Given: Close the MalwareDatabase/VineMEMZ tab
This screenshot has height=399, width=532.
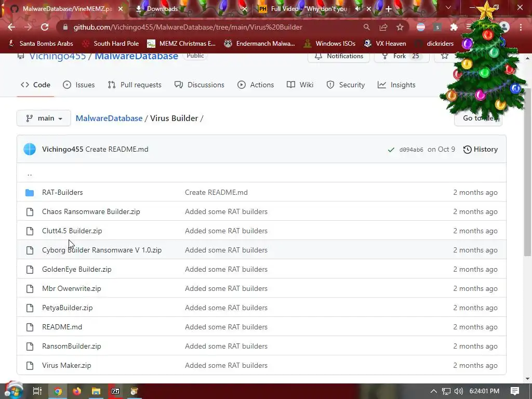Looking at the screenshot, I should click(x=121, y=9).
